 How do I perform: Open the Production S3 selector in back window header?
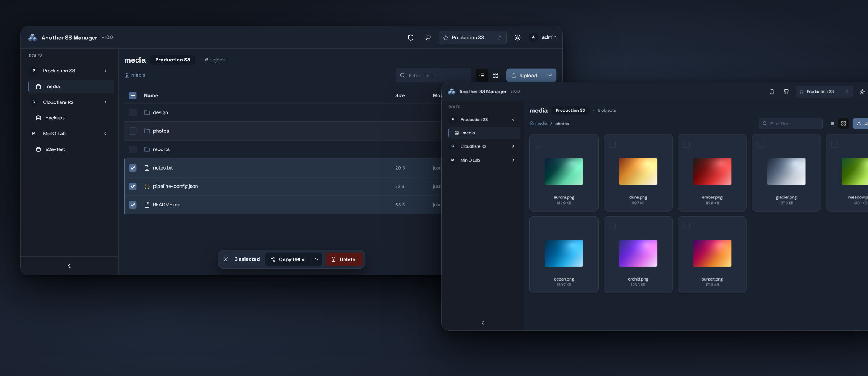coord(472,38)
